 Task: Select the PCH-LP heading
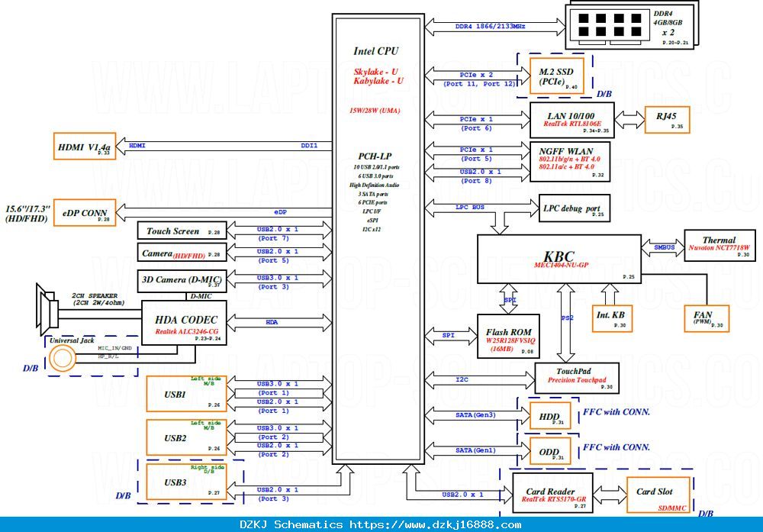tap(375, 156)
